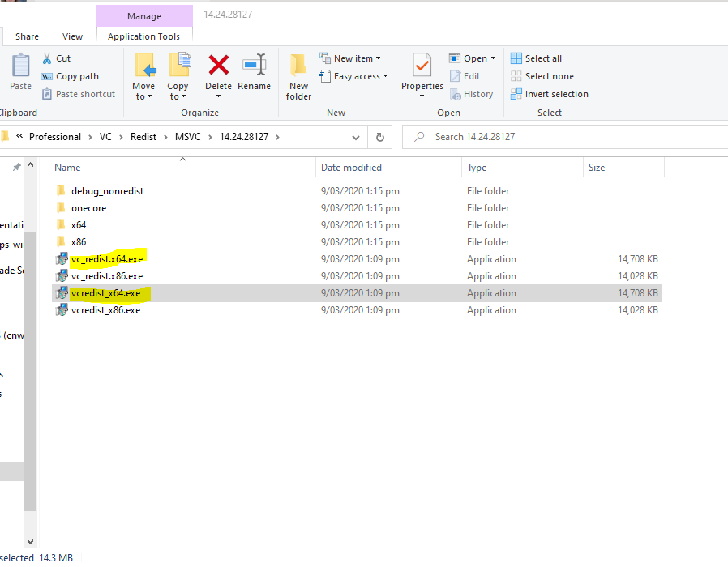
Task: Click the Copy path icon
Action: 48,75
